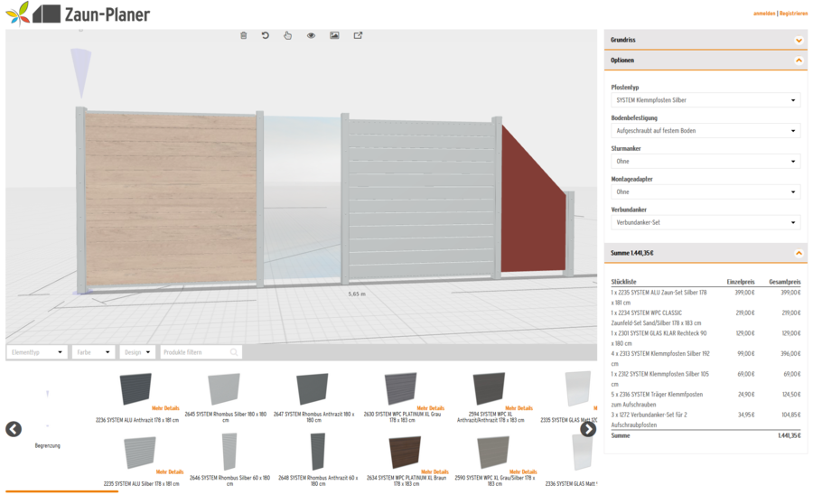Select the 2590 WPC XL Grau/Silber thumbnail
The width and height of the screenshot is (813, 504).
tap(493, 453)
